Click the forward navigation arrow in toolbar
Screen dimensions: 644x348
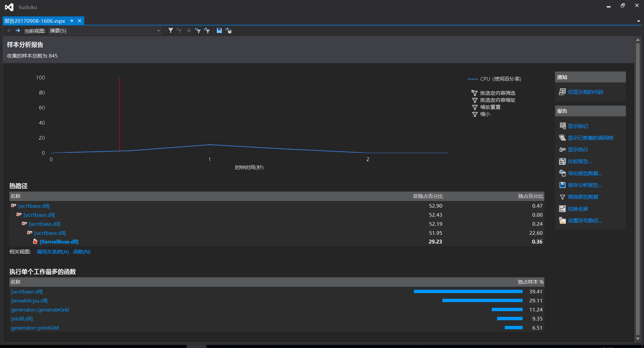18,30
